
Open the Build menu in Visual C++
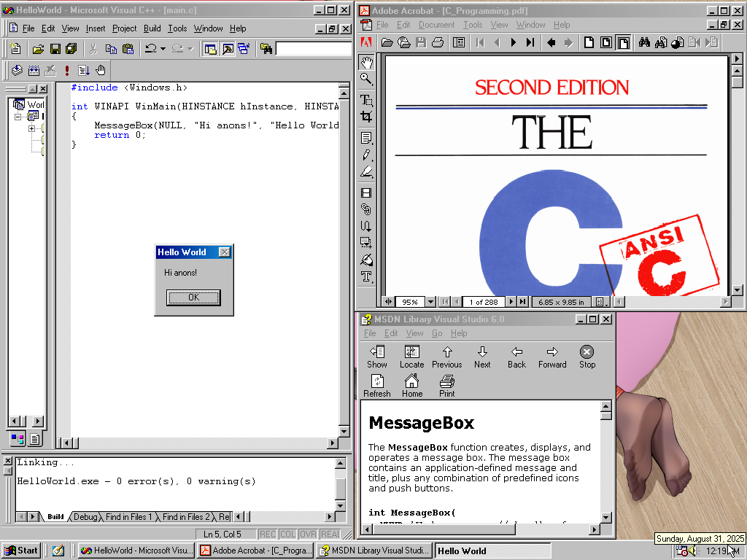pyautogui.click(x=152, y=28)
